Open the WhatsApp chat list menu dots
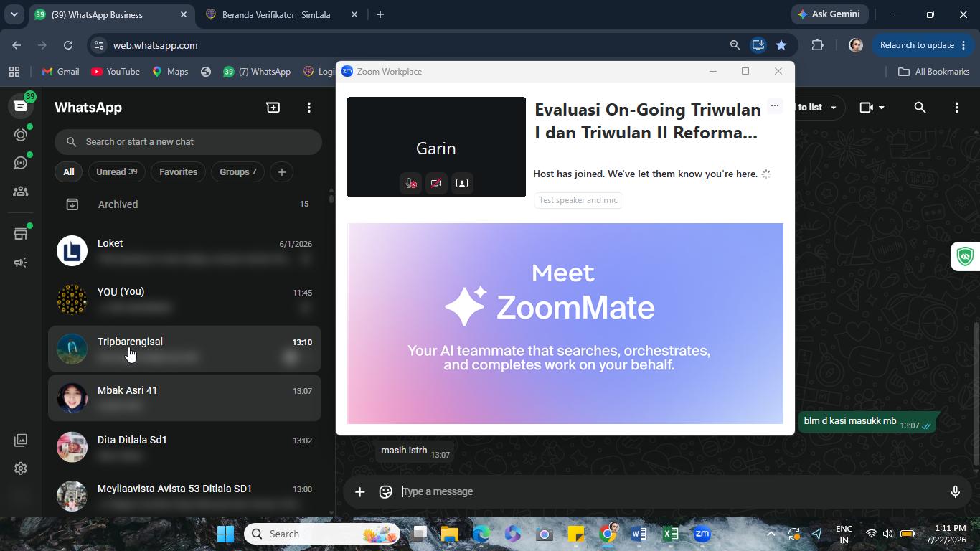Screen dimensions: 980x551 pyautogui.click(x=309, y=108)
